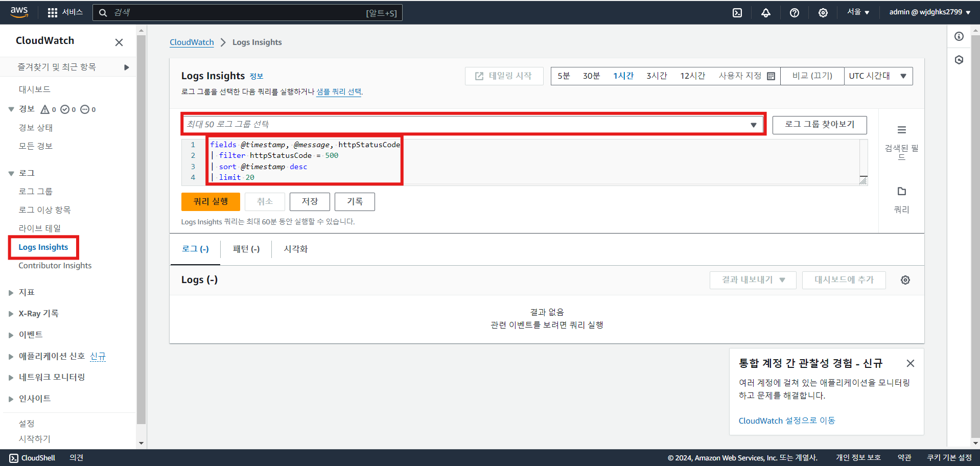Click the 대시보드에 추가 button

pyautogui.click(x=844, y=280)
